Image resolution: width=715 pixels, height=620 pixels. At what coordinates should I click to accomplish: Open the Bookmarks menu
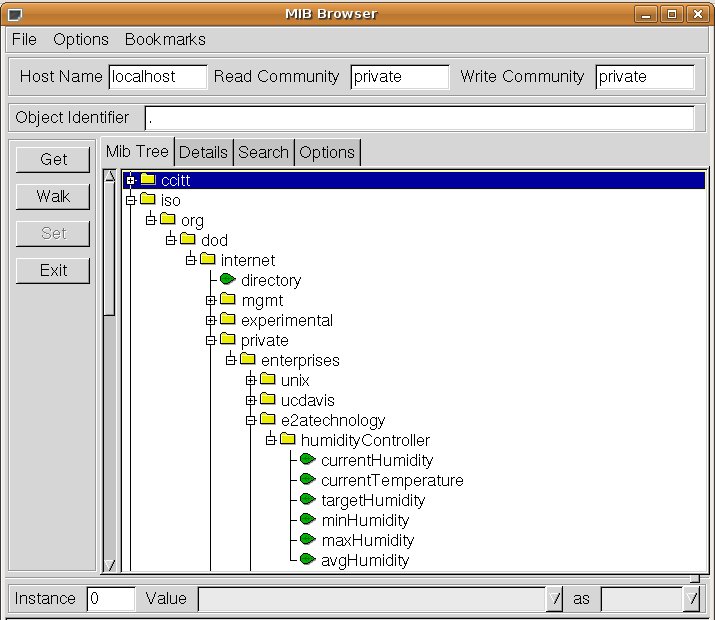(x=165, y=39)
